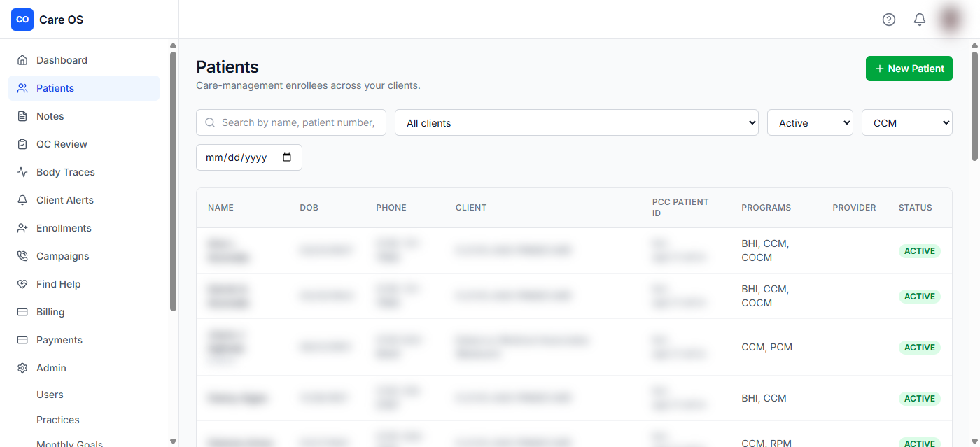Go to Enrollments

point(84,228)
